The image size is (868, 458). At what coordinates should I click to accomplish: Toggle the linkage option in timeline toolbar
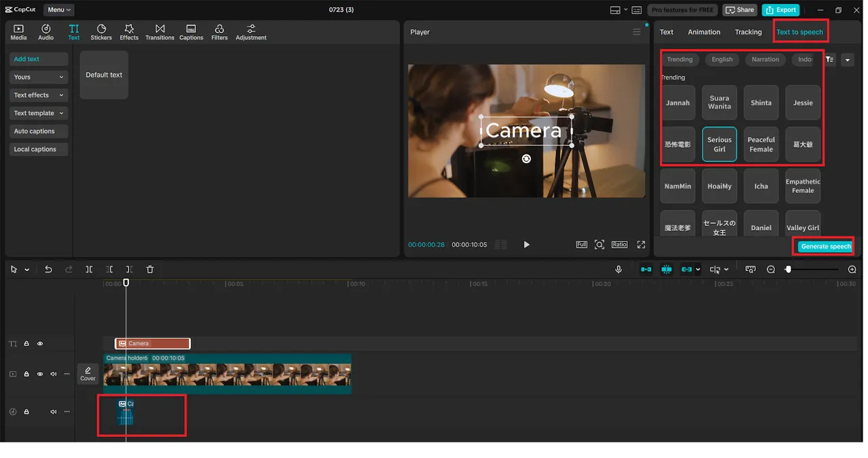[x=686, y=269]
